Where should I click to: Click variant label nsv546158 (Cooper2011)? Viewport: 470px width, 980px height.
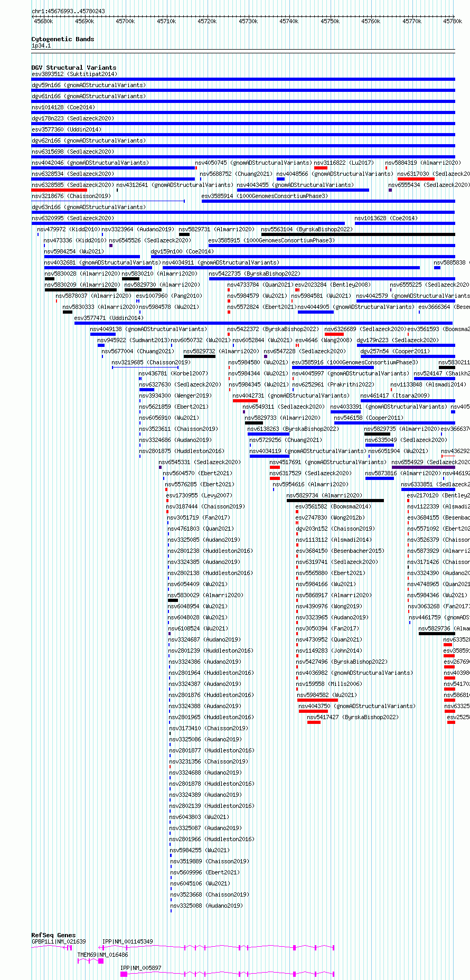(x=369, y=418)
